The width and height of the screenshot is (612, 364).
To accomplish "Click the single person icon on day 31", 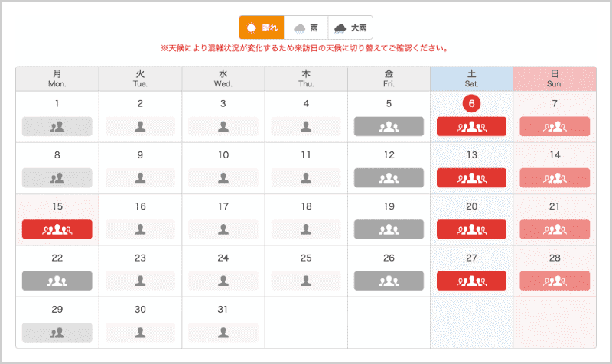I will pyautogui.click(x=223, y=333).
